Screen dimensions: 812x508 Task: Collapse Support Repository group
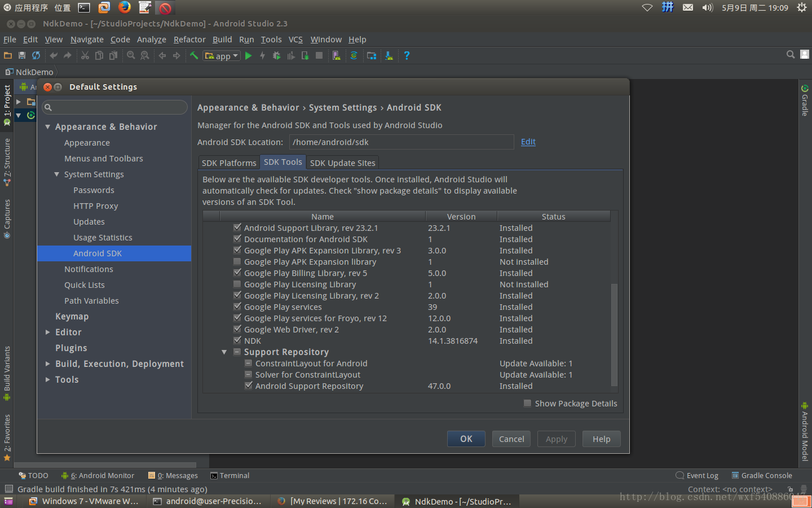tap(224, 352)
